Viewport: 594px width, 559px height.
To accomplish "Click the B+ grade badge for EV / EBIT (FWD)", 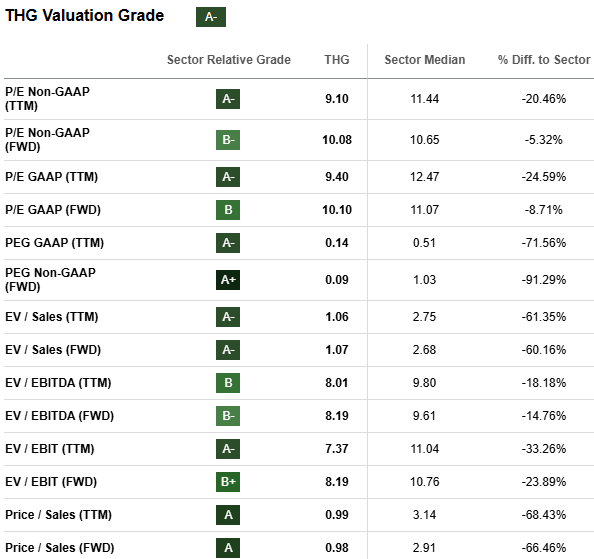I will coord(228,482).
